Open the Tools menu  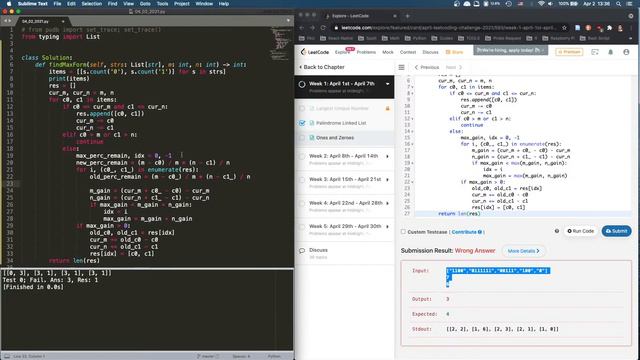click(x=162, y=4)
